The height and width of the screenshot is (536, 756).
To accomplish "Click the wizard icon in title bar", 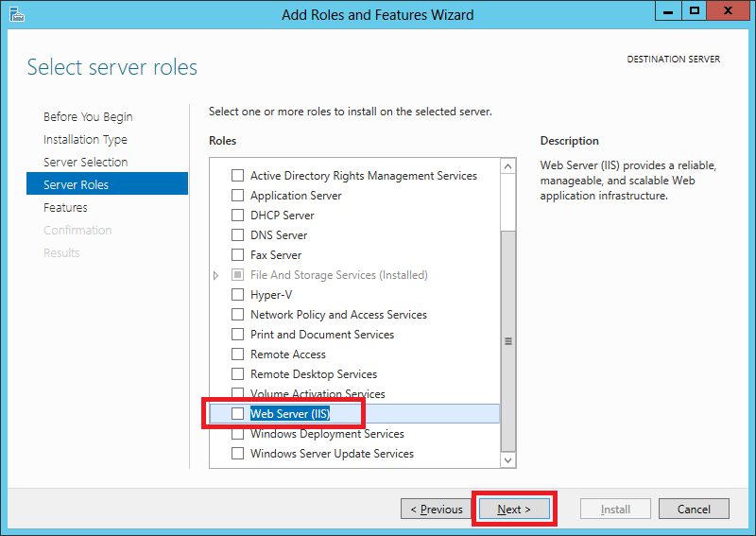I will pyautogui.click(x=16, y=14).
